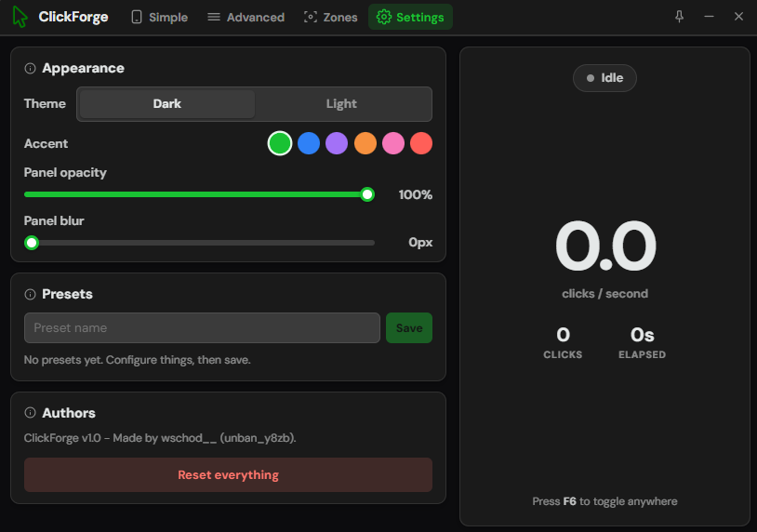The width and height of the screenshot is (757, 532).
Task: Click the ELAPSED time value
Action: 642,335
